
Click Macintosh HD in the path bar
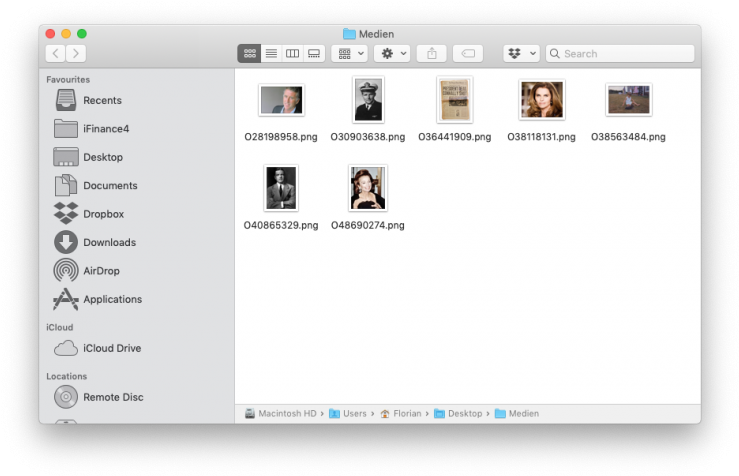click(281, 414)
